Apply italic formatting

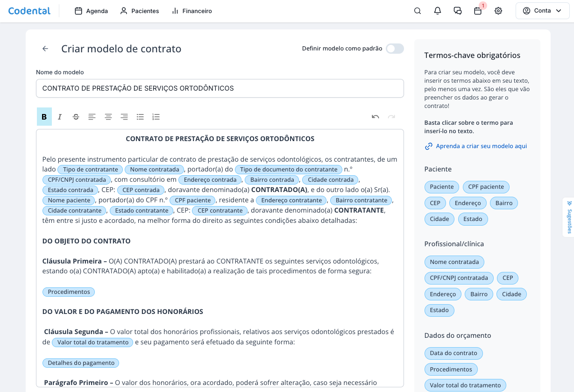(x=60, y=117)
